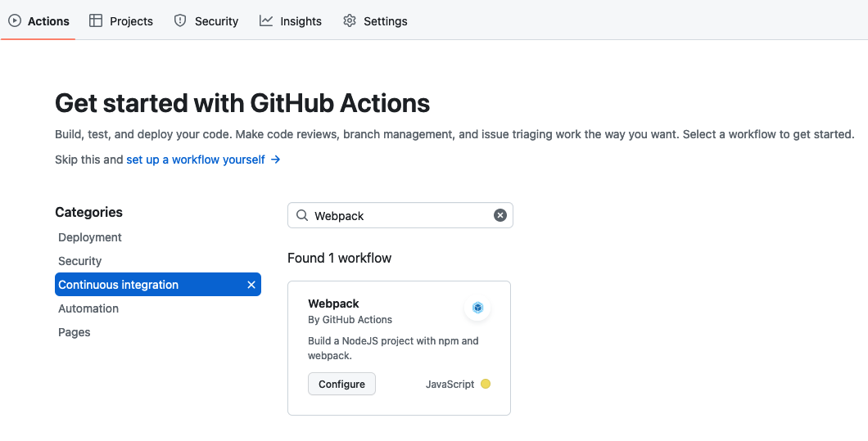Click the Settings gear icon
Image resolution: width=868 pixels, height=441 pixels.
click(350, 21)
